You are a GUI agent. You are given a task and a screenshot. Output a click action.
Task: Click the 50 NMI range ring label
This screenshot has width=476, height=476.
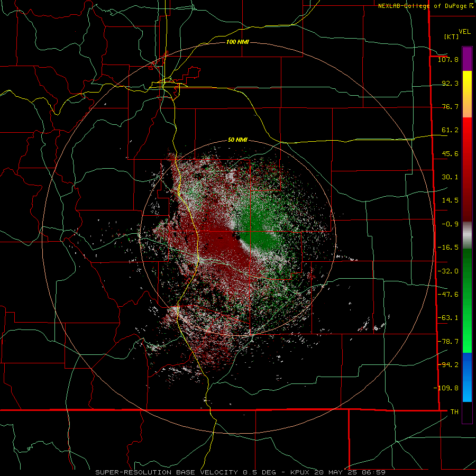[237, 140]
